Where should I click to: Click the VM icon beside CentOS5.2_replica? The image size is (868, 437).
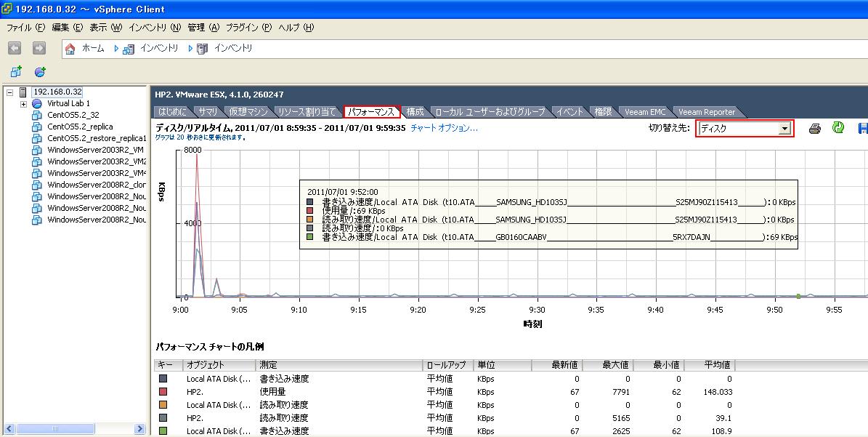(x=37, y=127)
